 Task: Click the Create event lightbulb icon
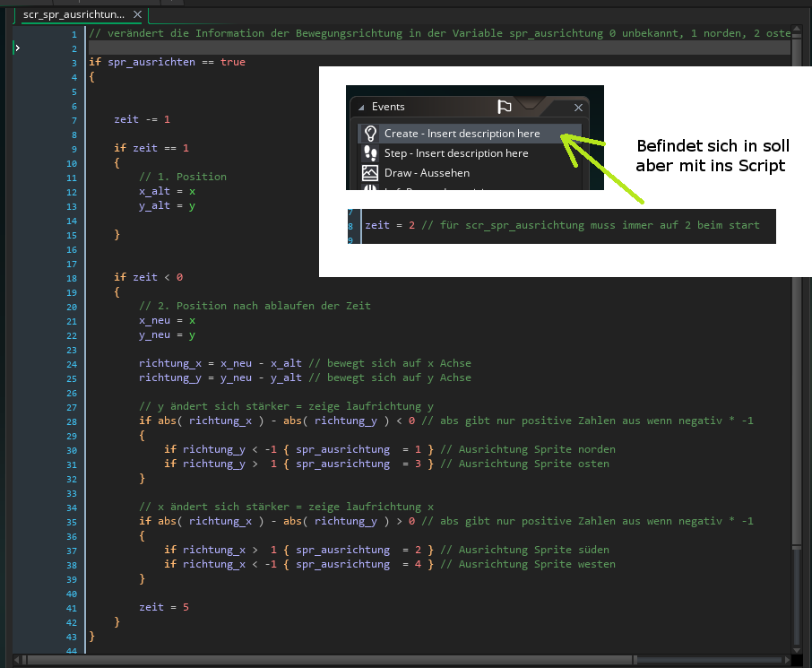(369, 134)
